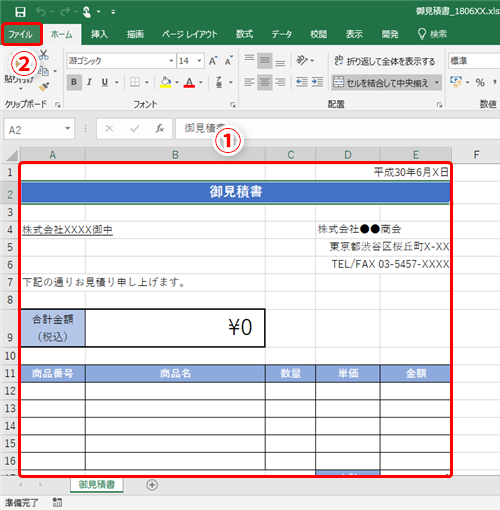Expand the underline style dropdown arrow
500x510 pixels.
click(x=117, y=82)
